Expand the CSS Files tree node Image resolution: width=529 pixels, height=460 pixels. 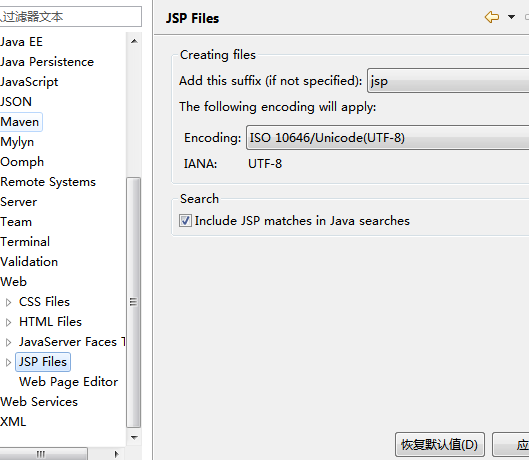(8, 302)
